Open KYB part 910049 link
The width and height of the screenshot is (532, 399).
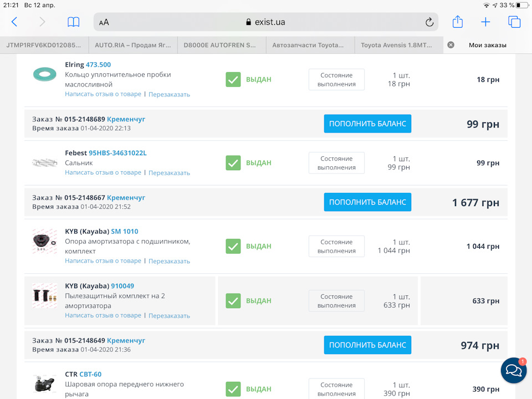(x=122, y=286)
